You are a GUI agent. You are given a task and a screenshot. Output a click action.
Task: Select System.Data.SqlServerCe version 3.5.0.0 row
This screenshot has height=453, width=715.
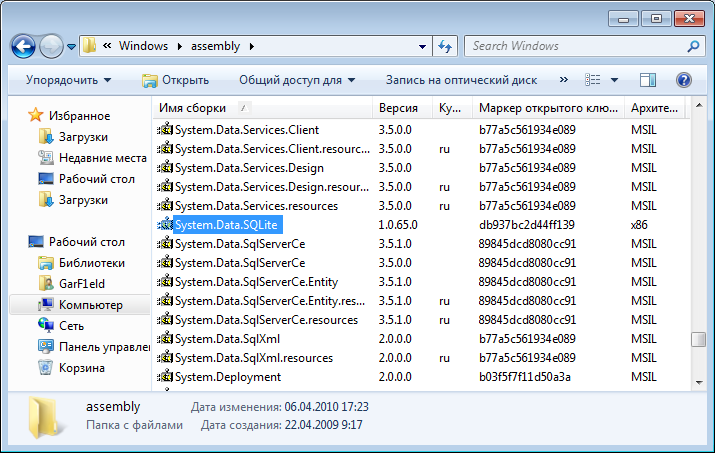[240, 263]
